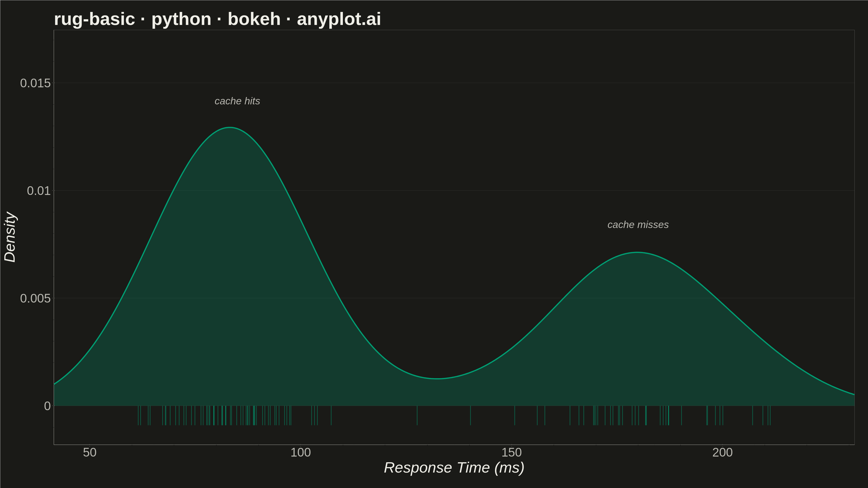The width and height of the screenshot is (868, 488).
Task: Click the isolated rug tick near 128 ms
Action: (x=417, y=415)
